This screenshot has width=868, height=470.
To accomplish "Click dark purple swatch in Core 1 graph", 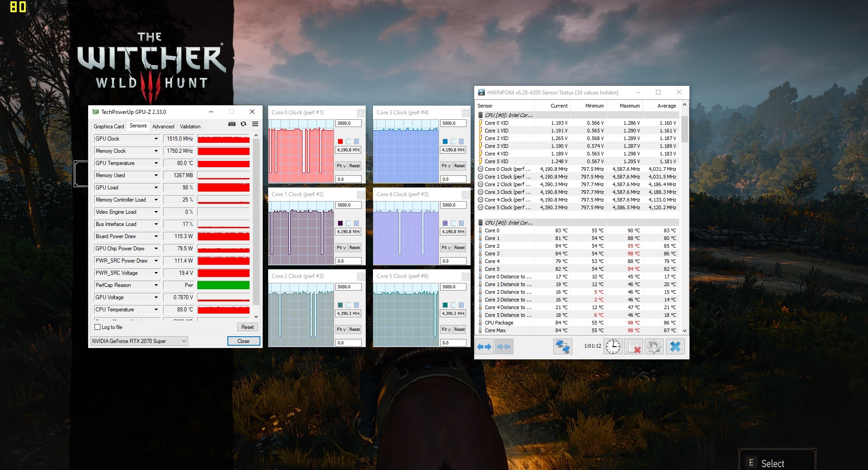I will tap(340, 223).
